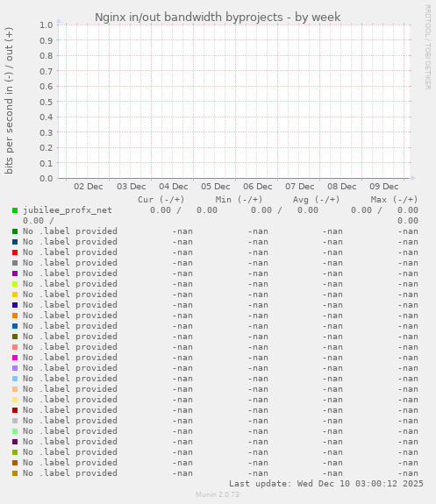Select the light mint green legend swatch

[x=15, y=431]
